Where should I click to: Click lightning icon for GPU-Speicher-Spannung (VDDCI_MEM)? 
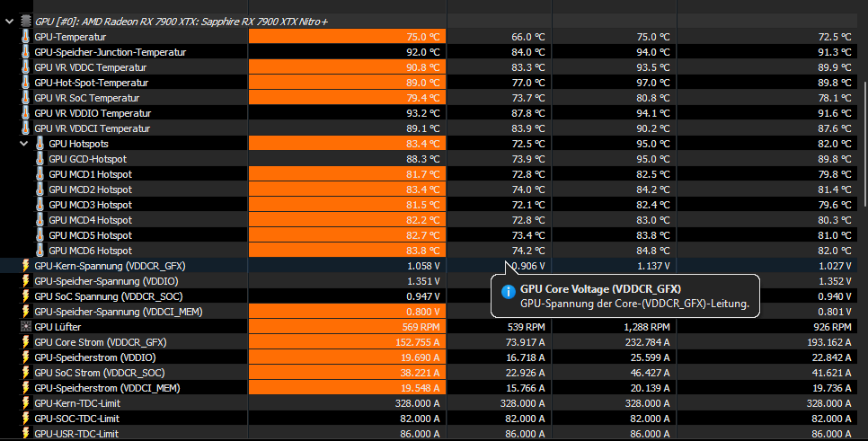[25, 312]
